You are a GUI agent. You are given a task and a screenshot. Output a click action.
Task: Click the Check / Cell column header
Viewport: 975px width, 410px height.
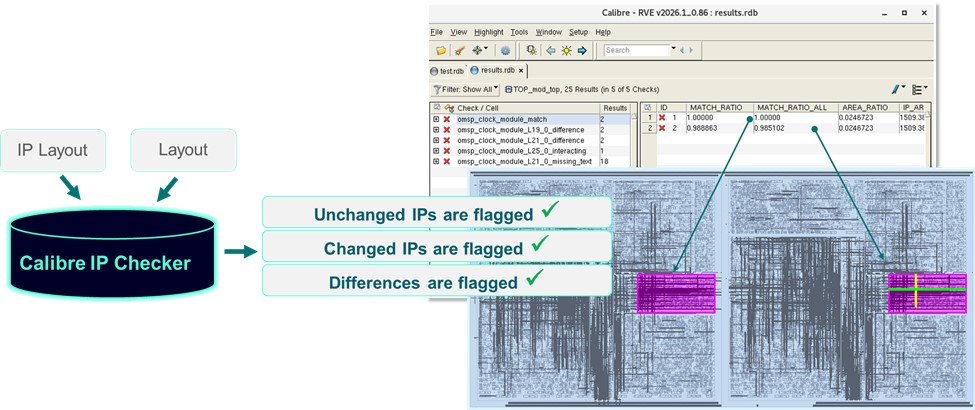coord(527,108)
